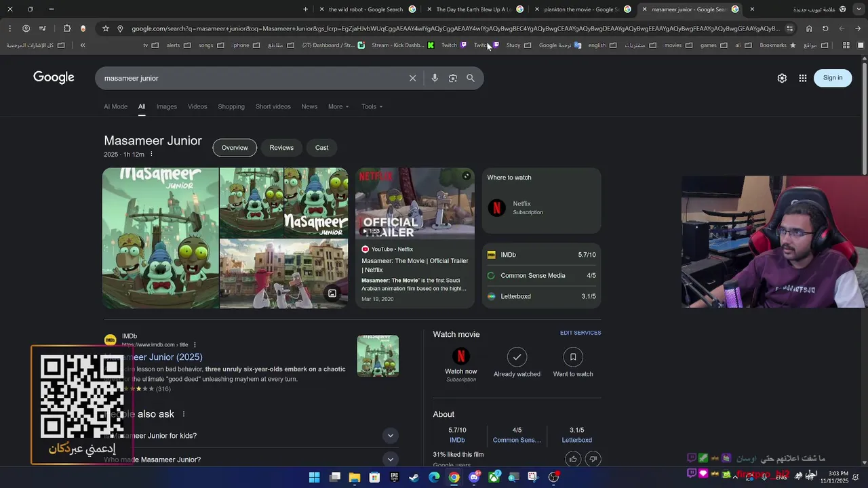Viewport: 868px width, 488px height.
Task: Open more options dots beside IMDb URL
Action: point(195,344)
